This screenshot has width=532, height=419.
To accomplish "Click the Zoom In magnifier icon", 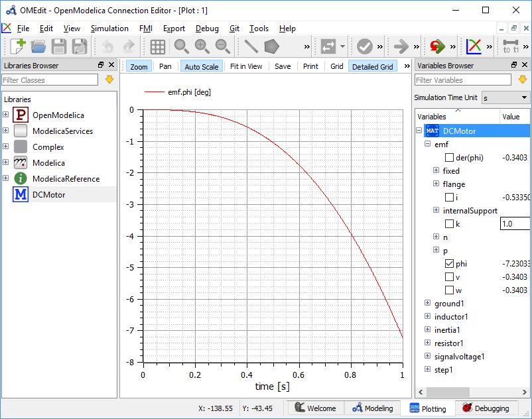I will point(202,46).
